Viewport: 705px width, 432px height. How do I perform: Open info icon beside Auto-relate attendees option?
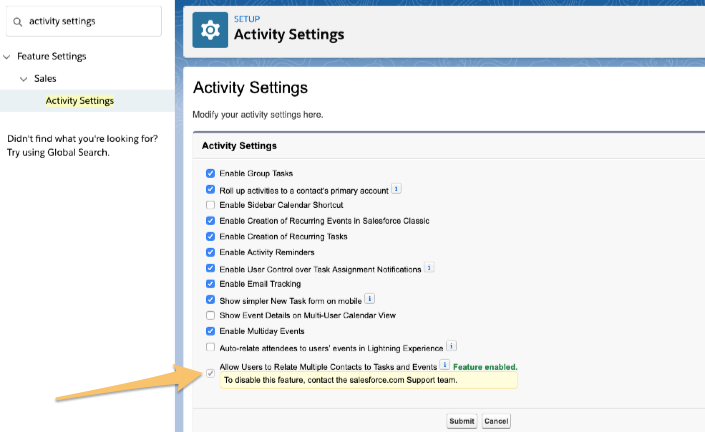click(x=451, y=346)
